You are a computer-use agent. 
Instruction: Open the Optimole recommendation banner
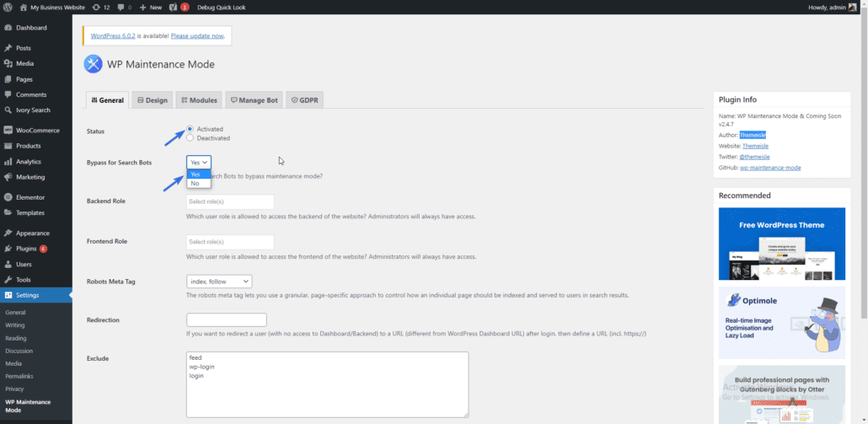tap(782, 323)
